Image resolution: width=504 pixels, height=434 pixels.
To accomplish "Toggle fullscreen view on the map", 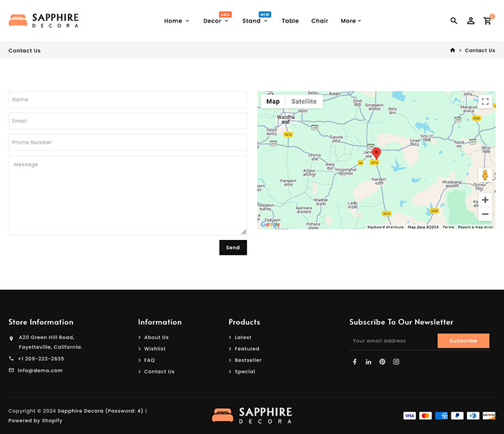I will tap(485, 102).
